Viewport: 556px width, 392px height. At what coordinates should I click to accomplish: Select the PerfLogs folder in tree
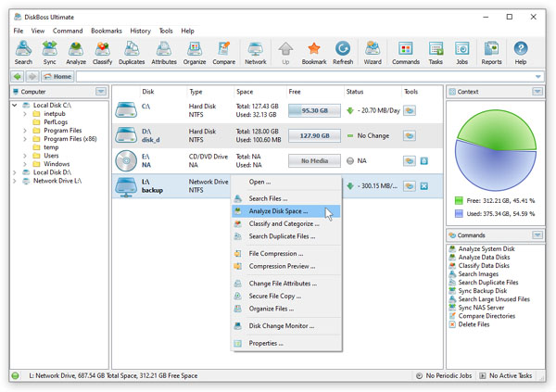56,122
